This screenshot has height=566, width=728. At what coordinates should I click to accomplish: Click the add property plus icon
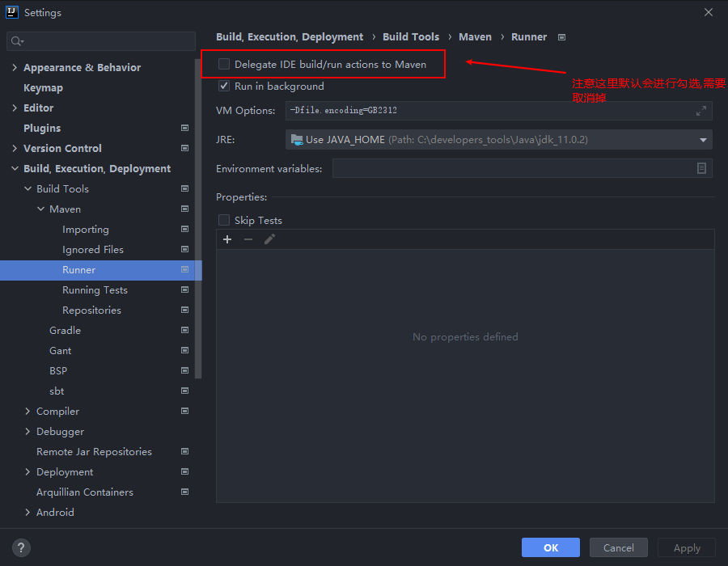227,239
